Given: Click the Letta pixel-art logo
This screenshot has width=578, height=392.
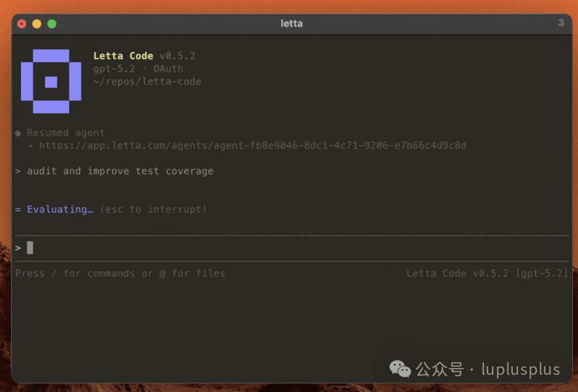Looking at the screenshot, I should [51, 80].
